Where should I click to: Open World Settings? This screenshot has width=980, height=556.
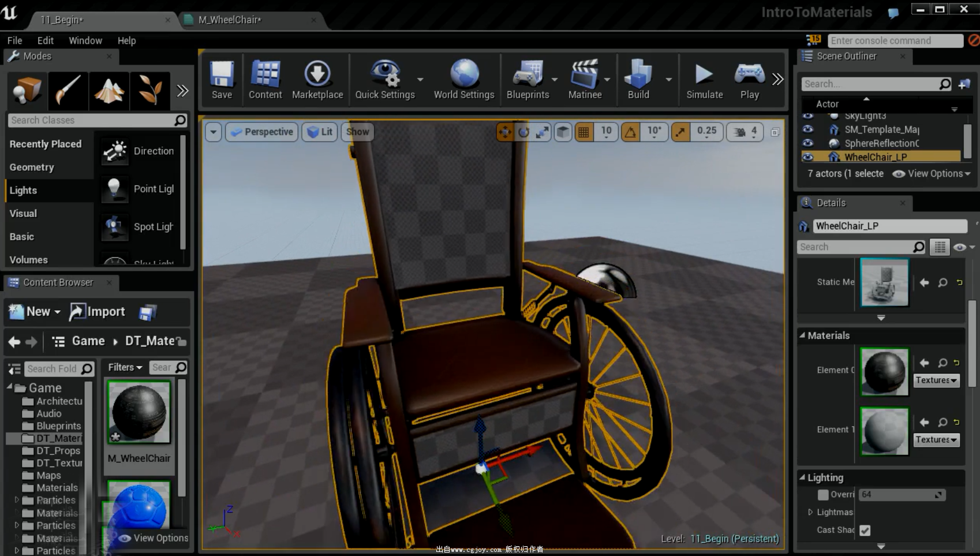click(x=464, y=80)
